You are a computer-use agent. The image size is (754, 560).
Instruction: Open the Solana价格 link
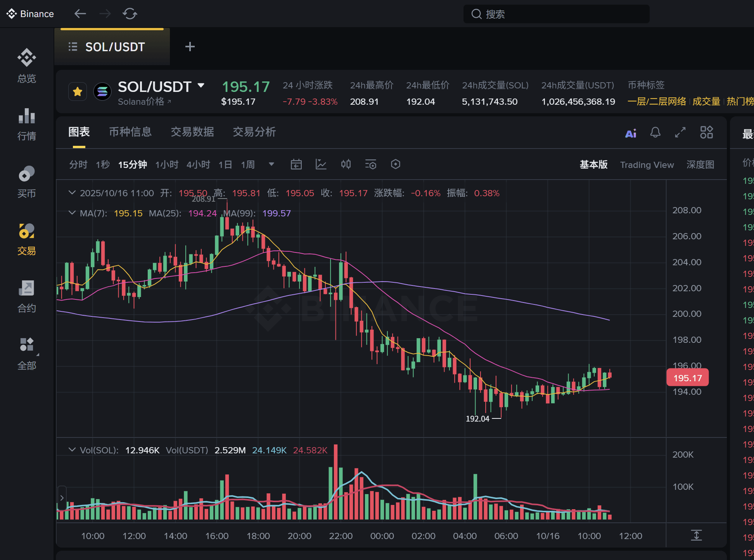pyautogui.click(x=144, y=102)
